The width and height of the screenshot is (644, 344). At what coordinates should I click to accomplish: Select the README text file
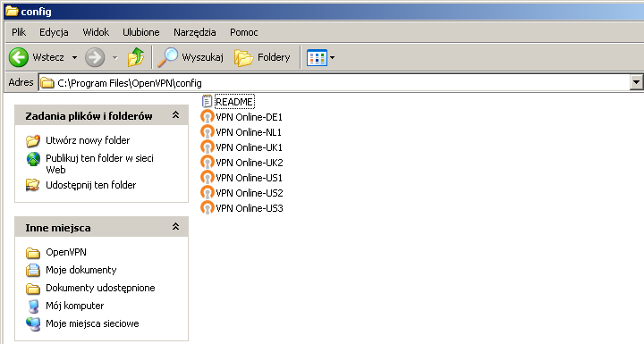click(228, 101)
